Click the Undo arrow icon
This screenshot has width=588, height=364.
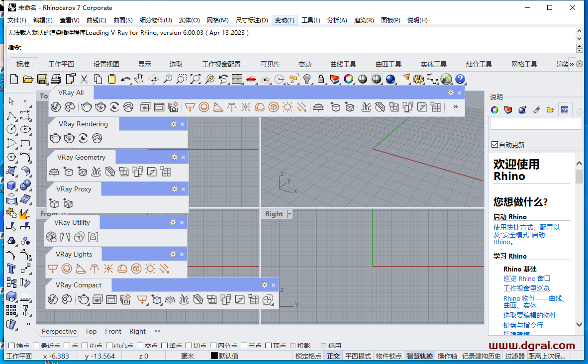pyautogui.click(x=126, y=79)
